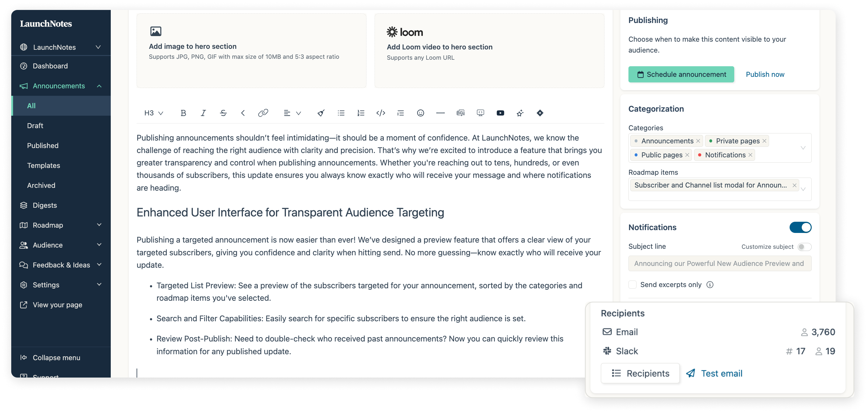Open the info icon beside Send excerpts only
This screenshot has height=413, width=868.
[x=710, y=285]
